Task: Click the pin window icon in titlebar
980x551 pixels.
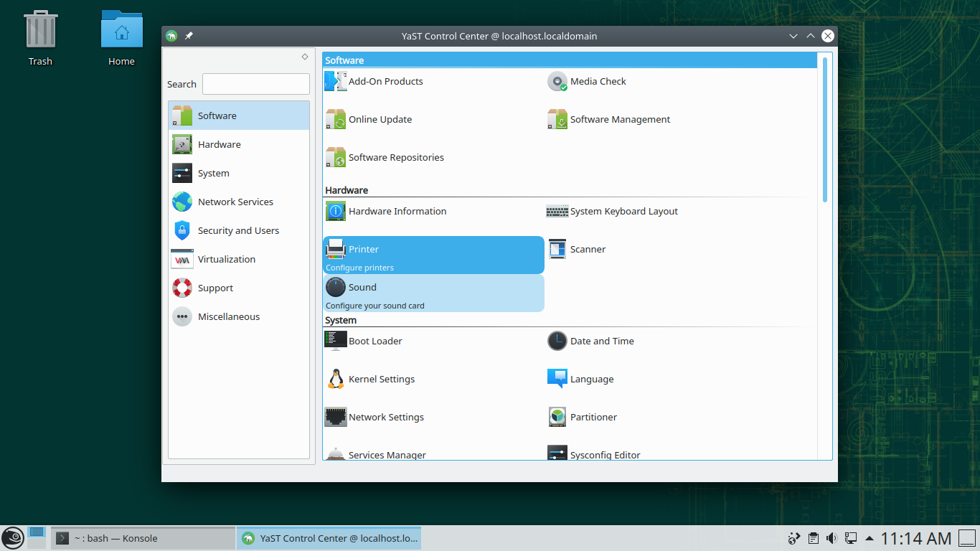Action: [189, 36]
